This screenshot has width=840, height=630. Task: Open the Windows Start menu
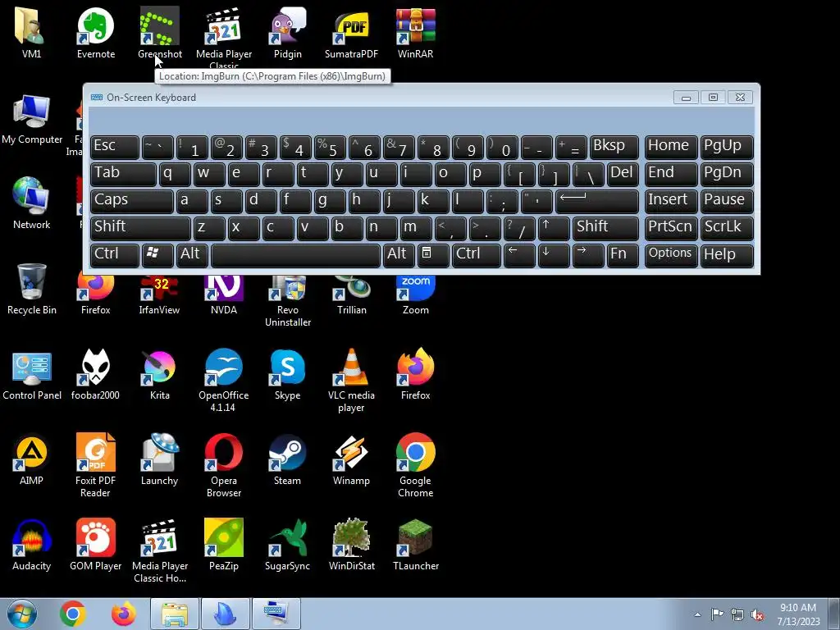(x=22, y=614)
